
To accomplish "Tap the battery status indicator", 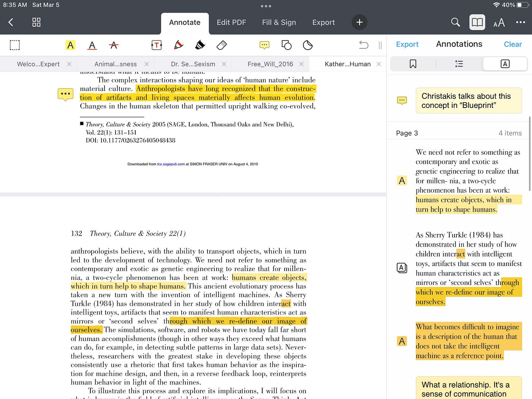I will pyautogui.click(x=522, y=5).
